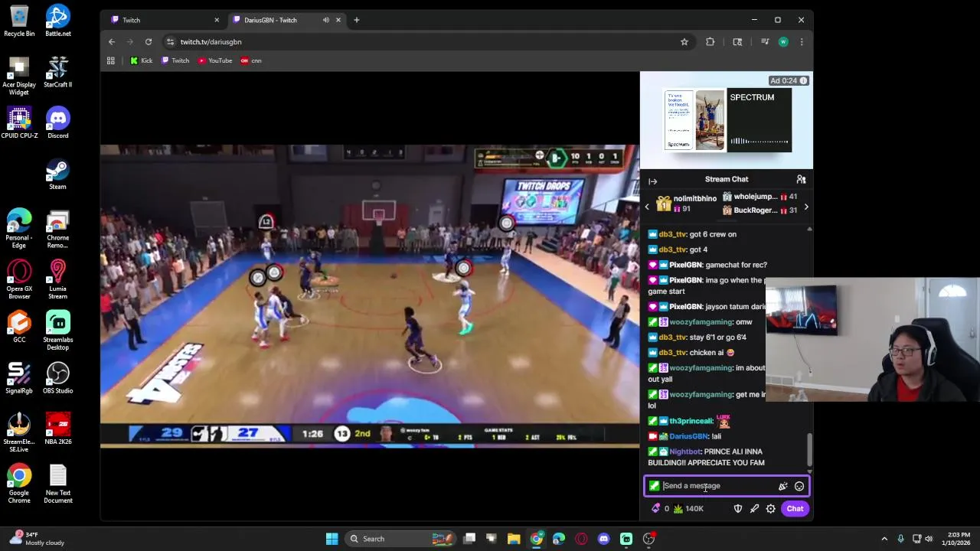Open the weather widget showing 34°F
980x551 pixels.
click(x=36, y=539)
